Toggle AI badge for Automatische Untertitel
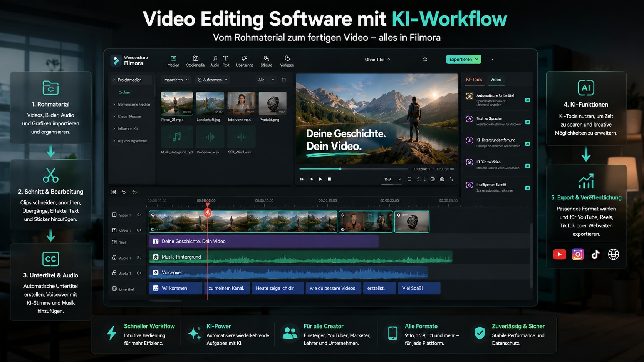The image size is (644, 362). (x=527, y=100)
